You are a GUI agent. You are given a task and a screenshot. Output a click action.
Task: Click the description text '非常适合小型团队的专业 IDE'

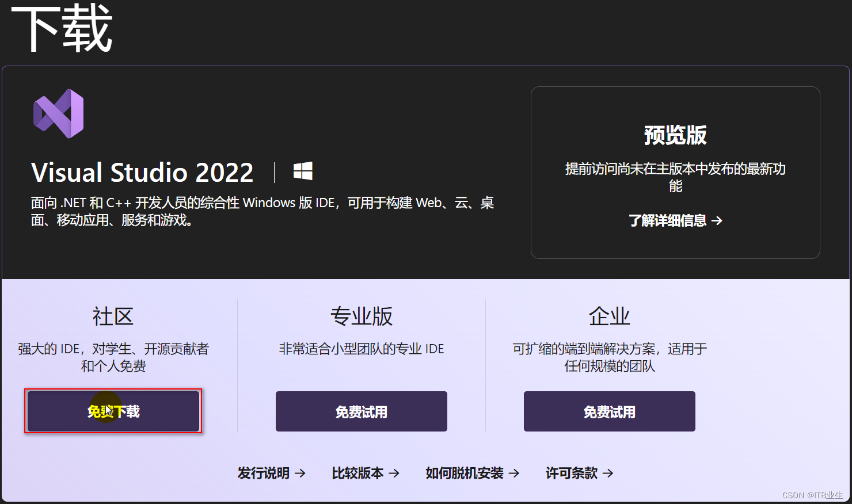(x=362, y=349)
